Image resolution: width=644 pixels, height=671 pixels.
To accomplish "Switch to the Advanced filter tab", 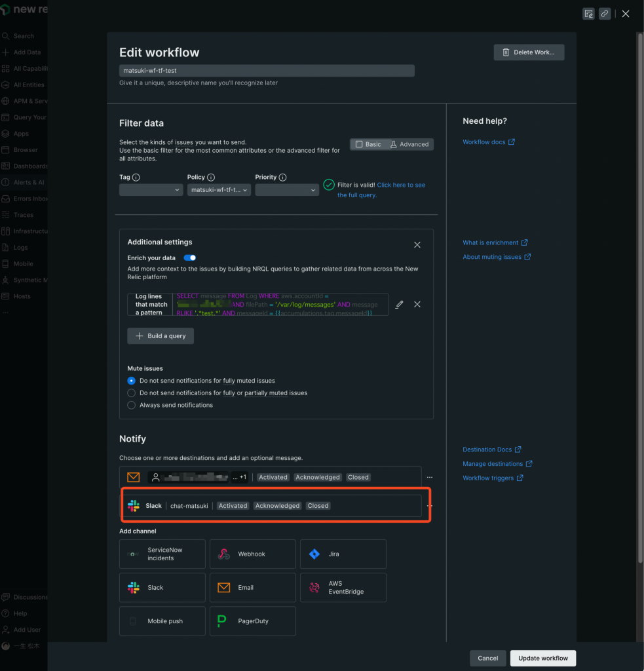I will point(411,144).
